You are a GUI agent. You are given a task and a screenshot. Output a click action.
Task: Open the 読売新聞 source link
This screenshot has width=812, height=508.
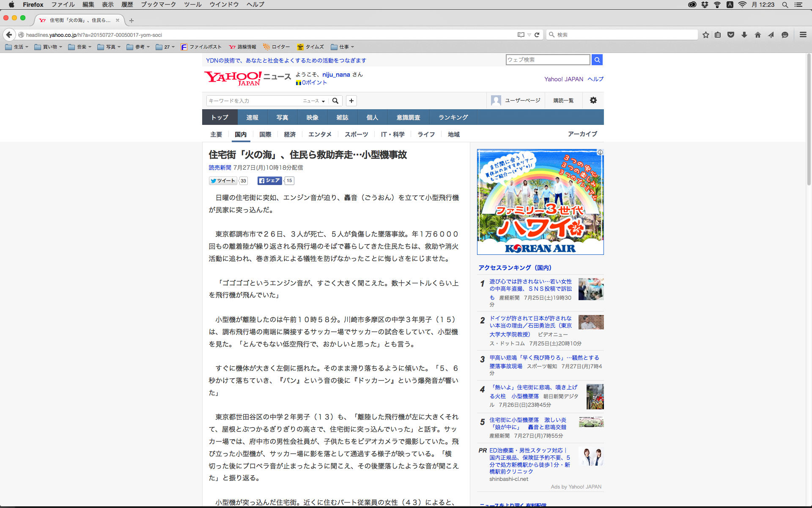coord(220,168)
